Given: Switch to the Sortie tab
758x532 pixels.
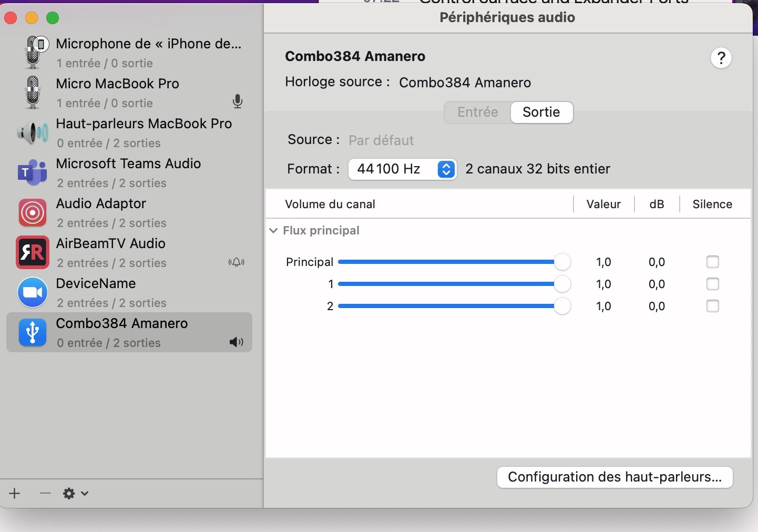Looking at the screenshot, I should click(541, 112).
